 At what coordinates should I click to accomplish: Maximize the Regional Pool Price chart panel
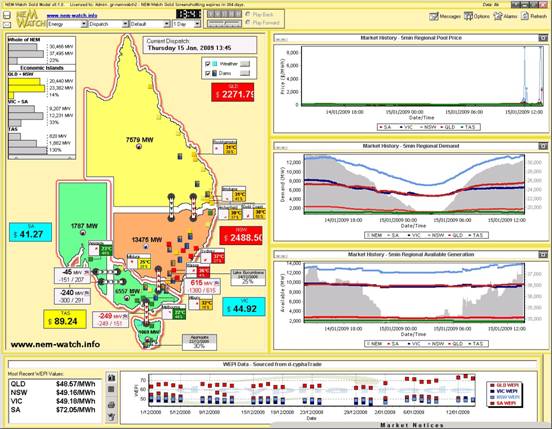[x=542, y=38]
